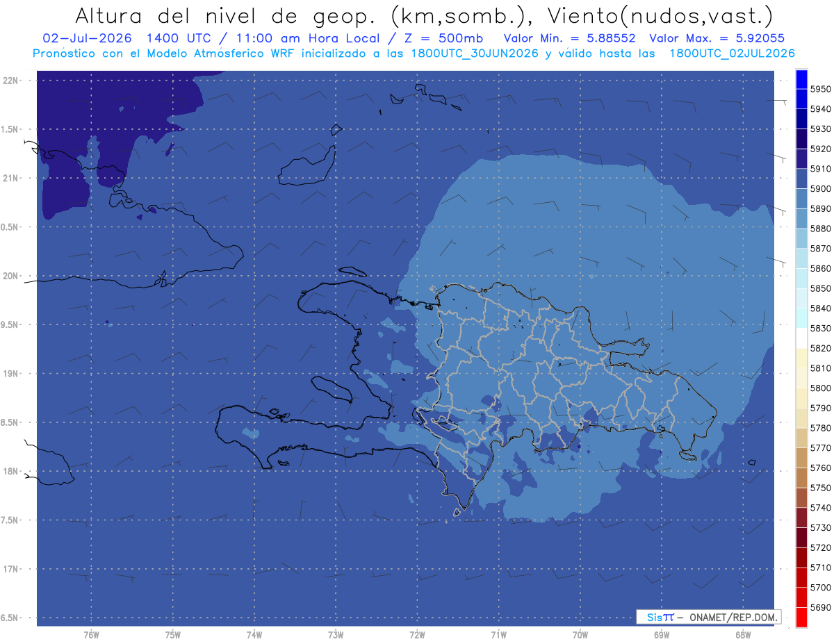Click the '70W' longitude label
The height and width of the screenshot is (644, 834).
point(580,635)
